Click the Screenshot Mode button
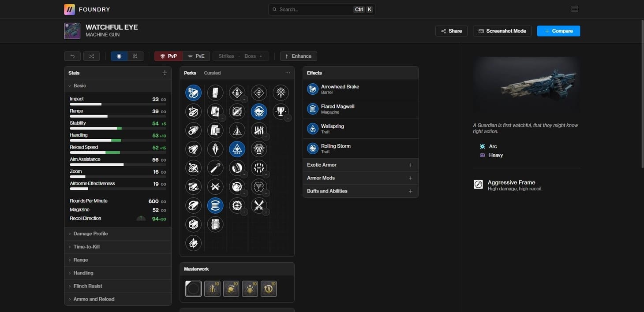Screen dimensions: 644x312 pos(502,31)
